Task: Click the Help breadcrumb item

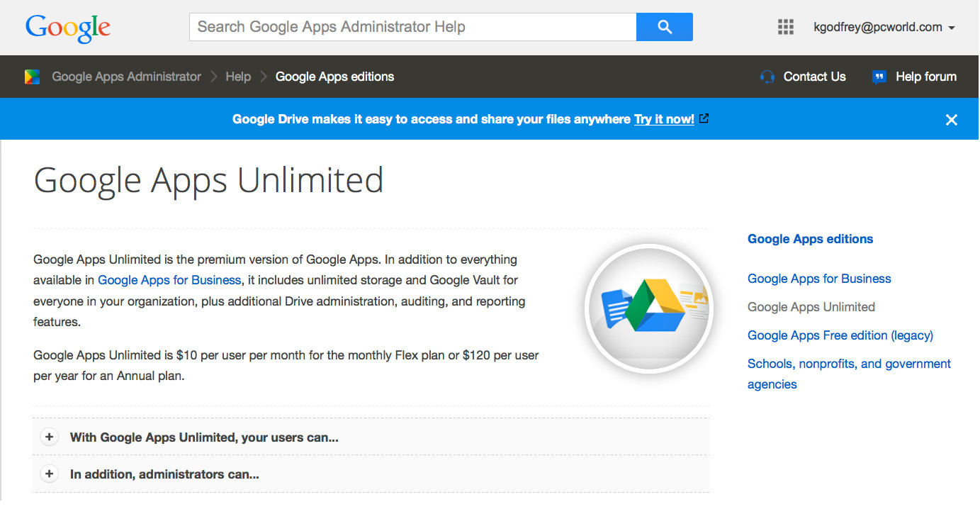Action: click(238, 77)
